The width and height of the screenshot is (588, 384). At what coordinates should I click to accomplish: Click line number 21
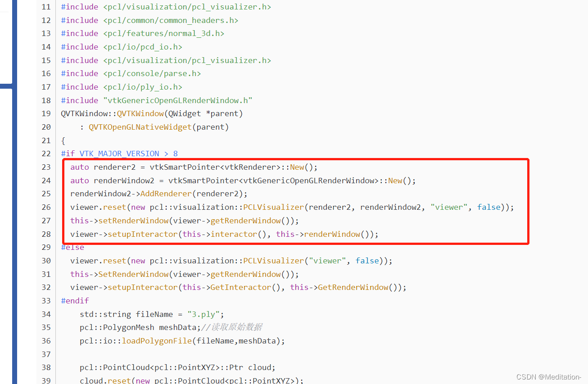[46, 140]
